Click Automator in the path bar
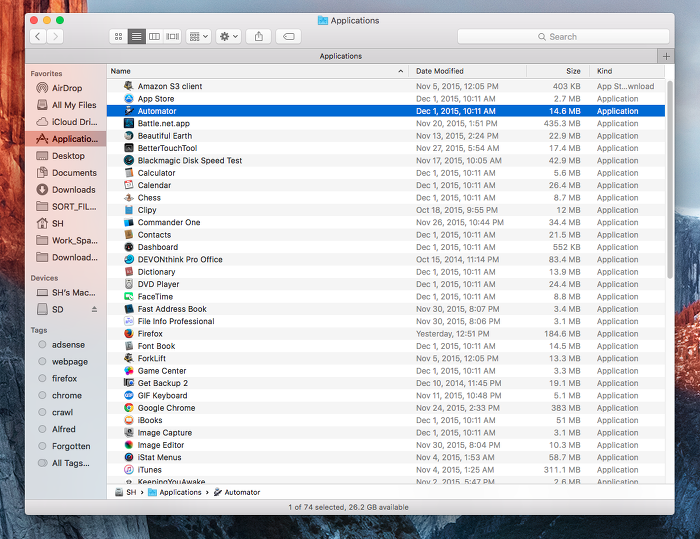This screenshot has width=700, height=539. click(237, 492)
